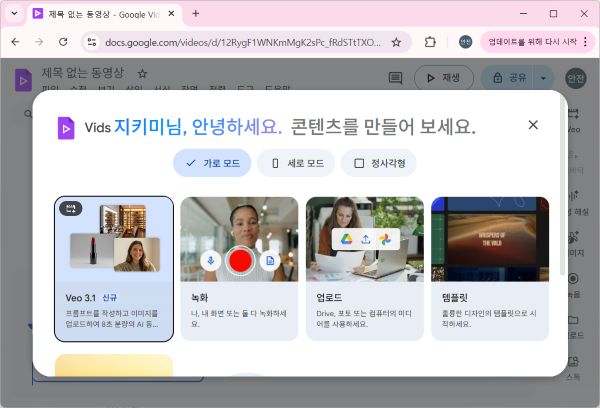Click the yellow card at dialog bottom
Screen dimensions: 600x408
tap(114, 365)
